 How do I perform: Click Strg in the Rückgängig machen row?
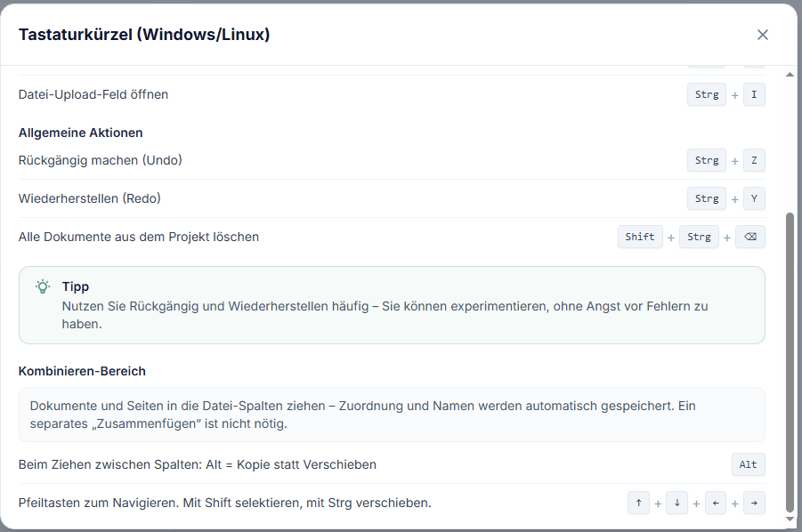tap(707, 160)
